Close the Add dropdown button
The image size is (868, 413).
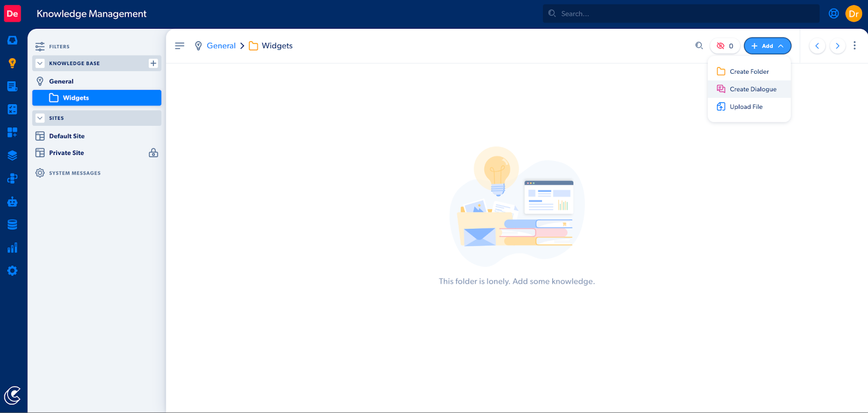pyautogui.click(x=767, y=46)
